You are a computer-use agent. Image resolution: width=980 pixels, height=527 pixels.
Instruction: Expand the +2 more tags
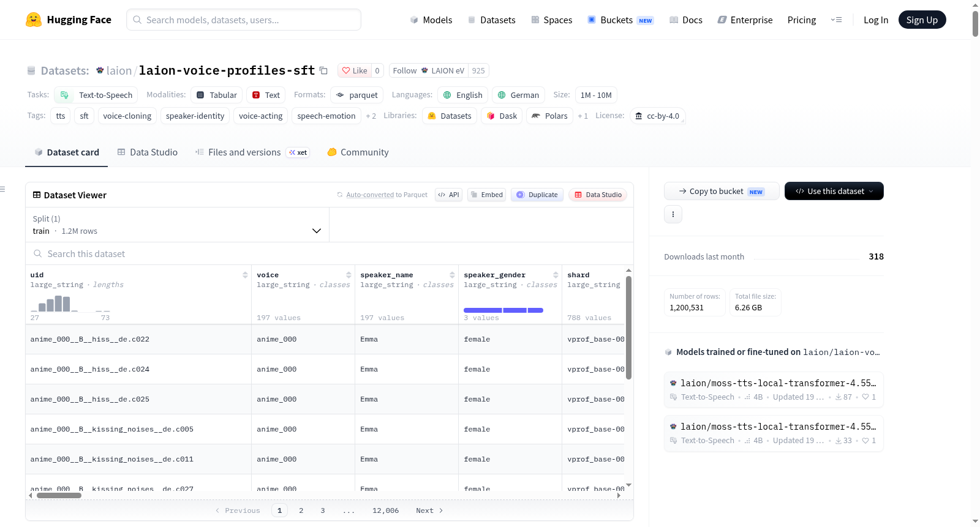click(371, 116)
